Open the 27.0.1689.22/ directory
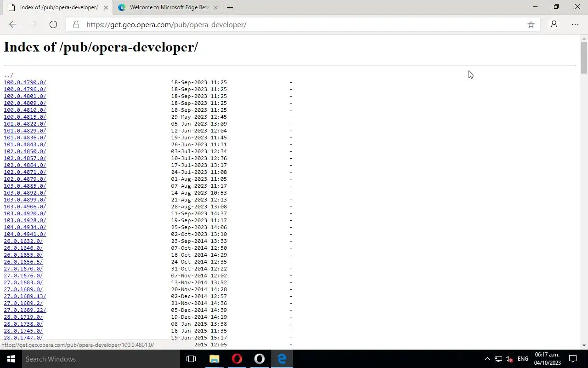Screen dimensions: 588x368 coord(25,310)
